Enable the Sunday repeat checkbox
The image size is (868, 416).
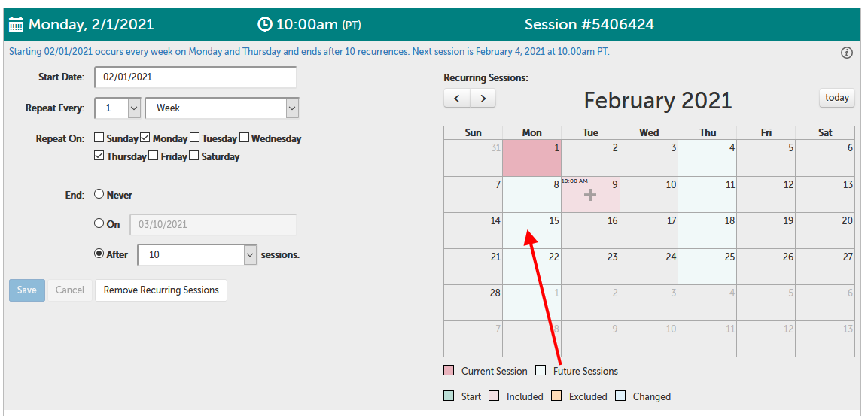point(99,138)
